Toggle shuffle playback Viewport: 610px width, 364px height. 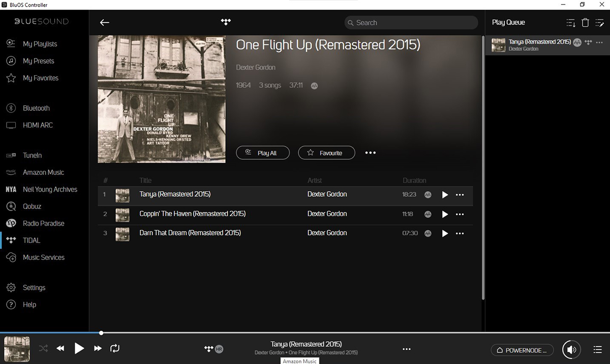(x=43, y=348)
